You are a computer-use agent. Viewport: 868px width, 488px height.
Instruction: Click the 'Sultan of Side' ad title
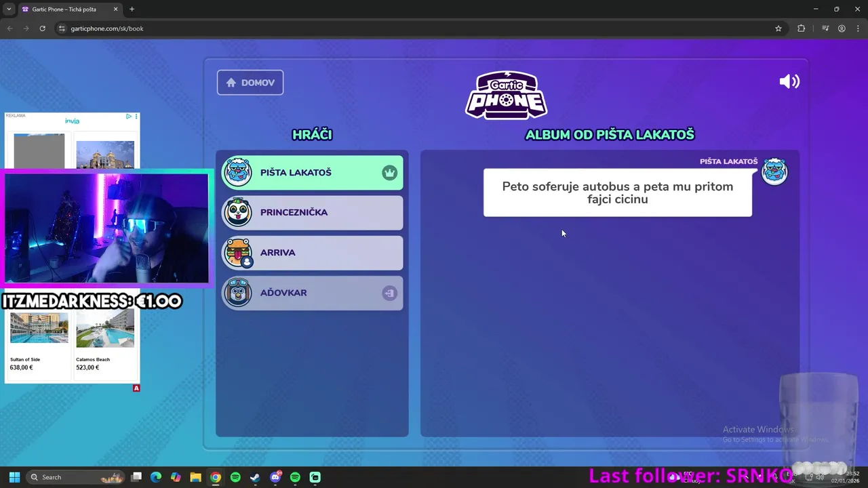click(x=25, y=359)
